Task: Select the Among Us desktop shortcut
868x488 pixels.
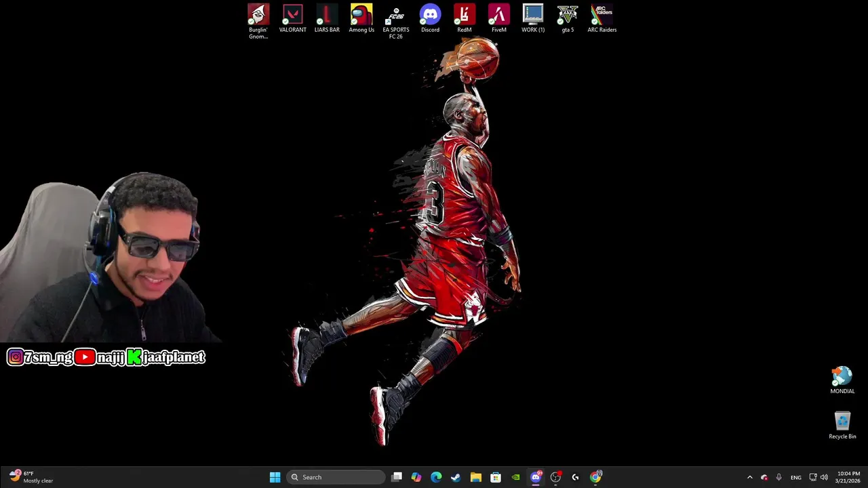Action: [x=361, y=19]
